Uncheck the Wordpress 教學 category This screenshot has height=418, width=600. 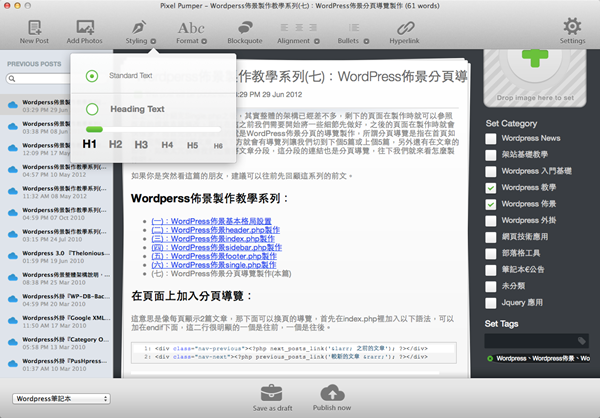(491, 188)
